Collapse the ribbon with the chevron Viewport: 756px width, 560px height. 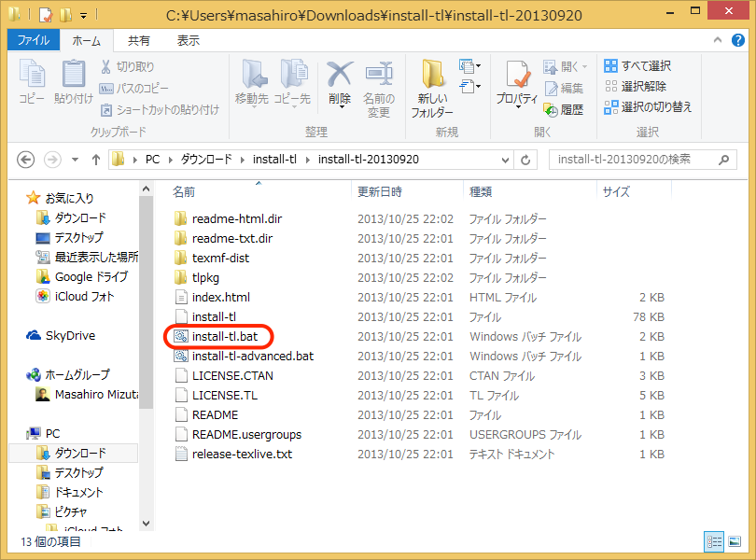pyautogui.click(x=720, y=41)
